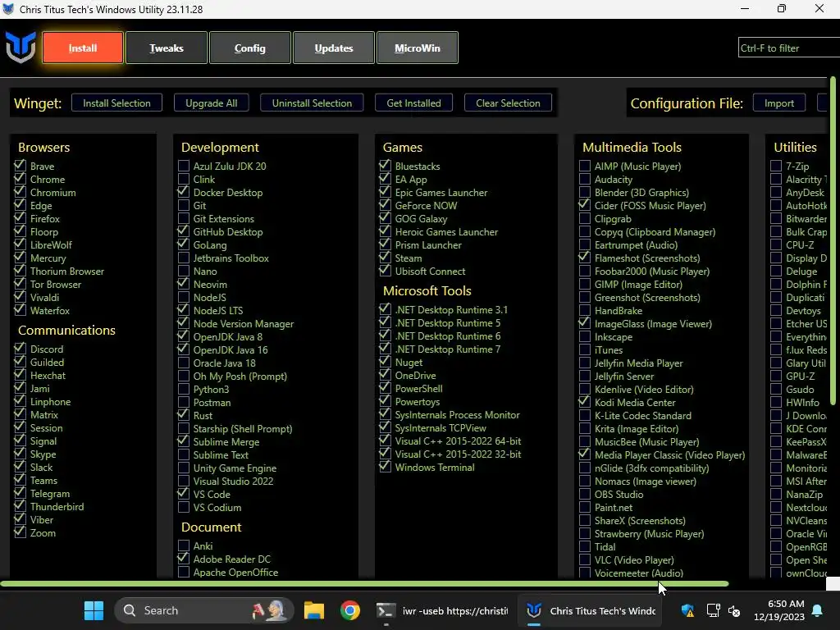The width and height of the screenshot is (840, 630).
Task: Click the taskbar Search box
Action: coord(203,610)
